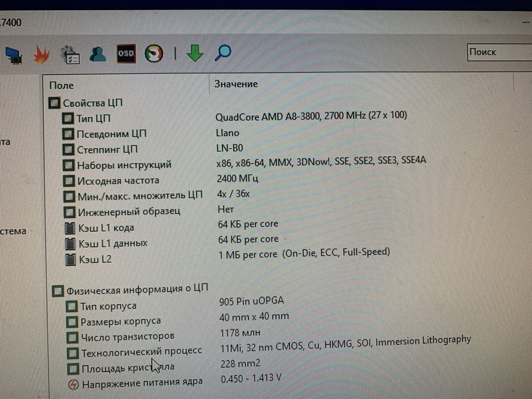Screen dimensions: 532x399
Task: Click the magnifier search icon
Action: (223, 53)
